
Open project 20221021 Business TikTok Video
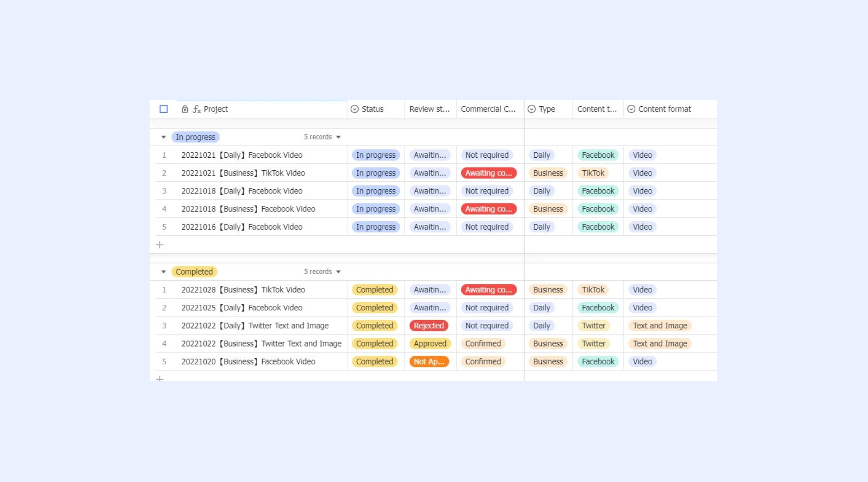click(243, 173)
